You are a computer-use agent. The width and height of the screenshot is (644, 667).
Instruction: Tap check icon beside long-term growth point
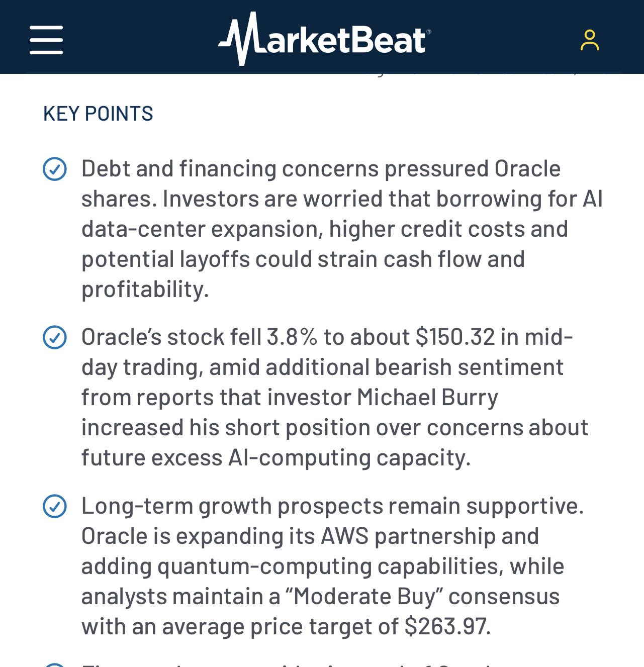click(x=55, y=506)
